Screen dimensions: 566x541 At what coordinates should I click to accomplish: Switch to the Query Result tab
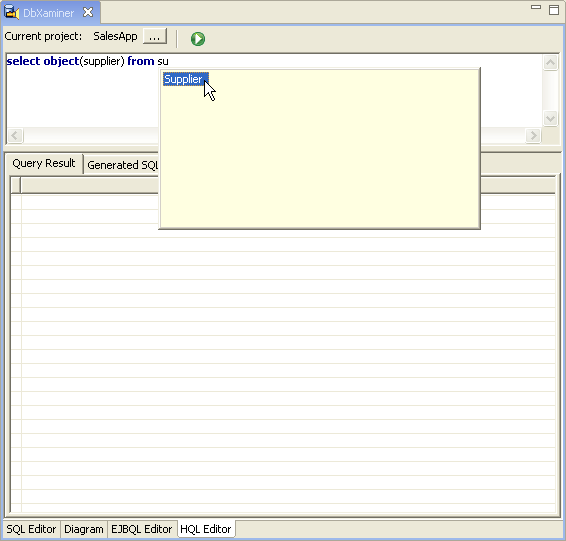(x=44, y=163)
